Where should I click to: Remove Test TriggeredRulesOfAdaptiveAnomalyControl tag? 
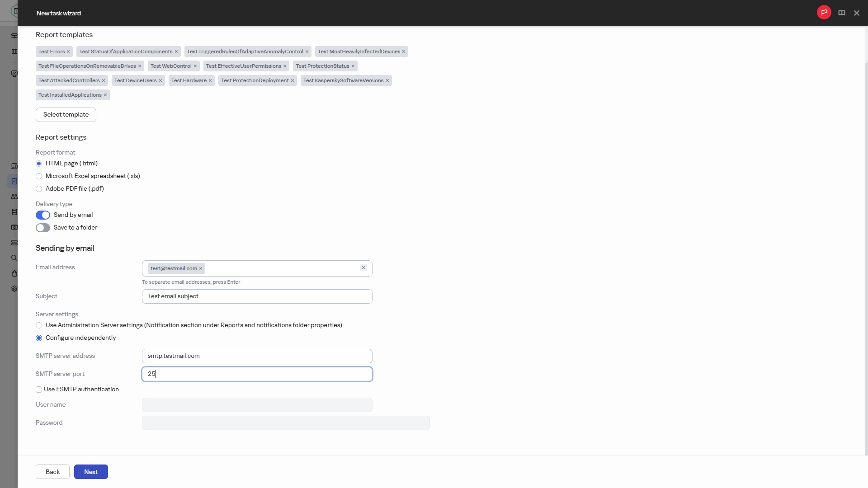pyautogui.click(x=307, y=52)
